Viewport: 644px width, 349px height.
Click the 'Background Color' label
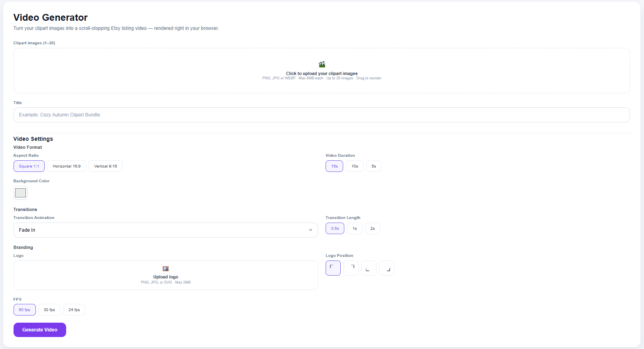31,181
